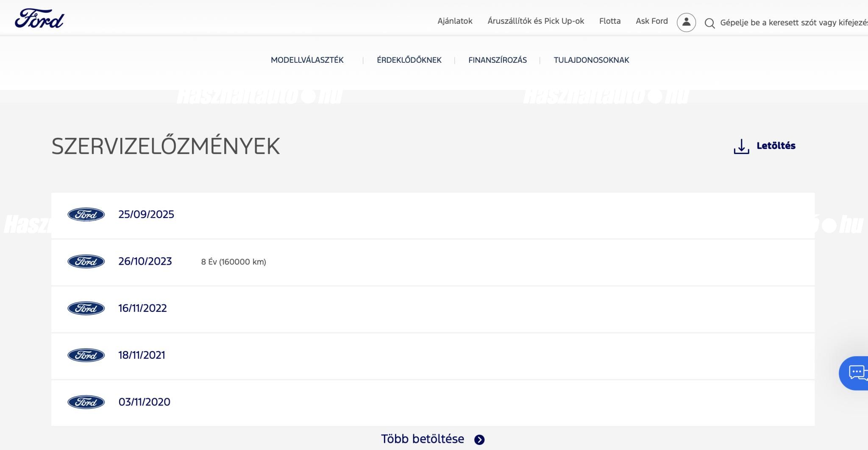
Task: Open the TULAJDONOSOKNAK menu
Action: (x=591, y=60)
